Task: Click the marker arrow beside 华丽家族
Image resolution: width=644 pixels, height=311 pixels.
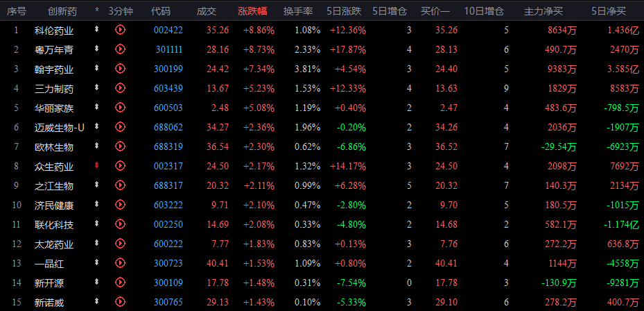Action: (x=96, y=106)
